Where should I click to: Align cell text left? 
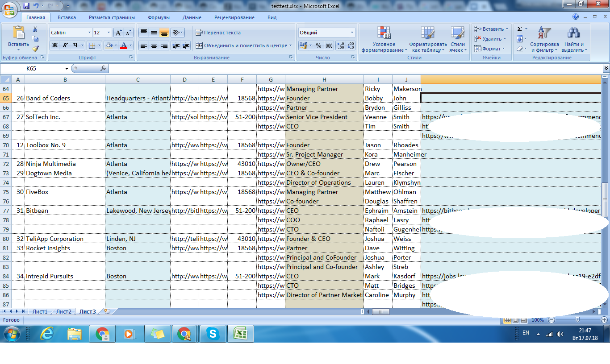pos(143,45)
